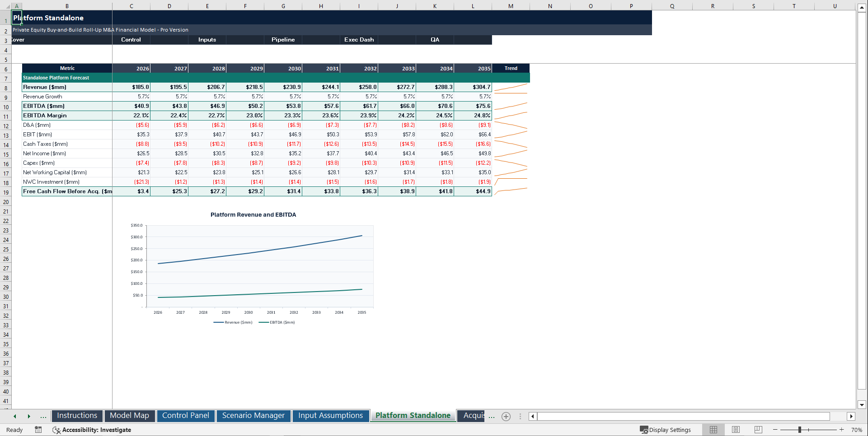Switch to Page Layout view
Image resolution: width=868 pixels, height=436 pixels.
(x=736, y=430)
